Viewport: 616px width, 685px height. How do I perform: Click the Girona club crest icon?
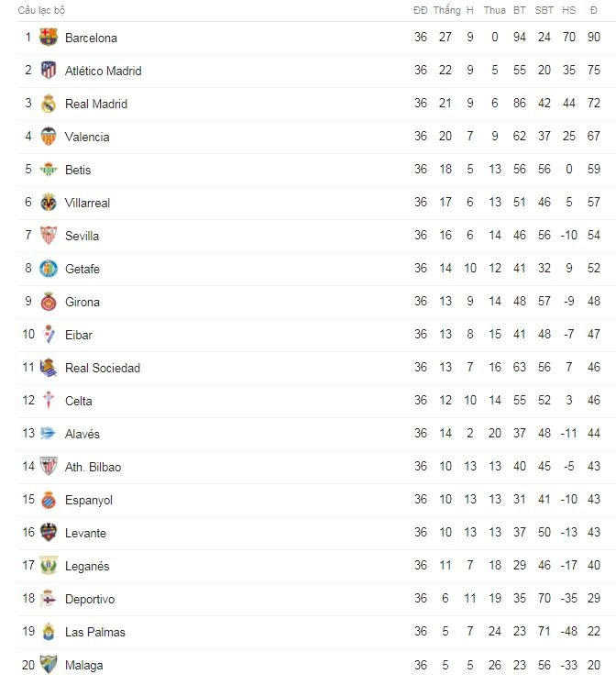click(x=49, y=302)
